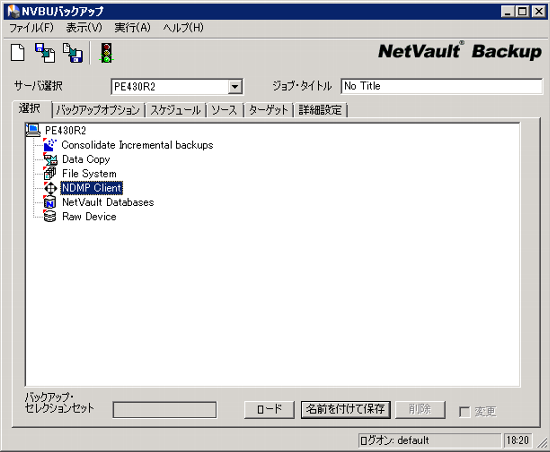Switch to the スケジュール tab
The height and width of the screenshot is (452, 550).
[176, 110]
